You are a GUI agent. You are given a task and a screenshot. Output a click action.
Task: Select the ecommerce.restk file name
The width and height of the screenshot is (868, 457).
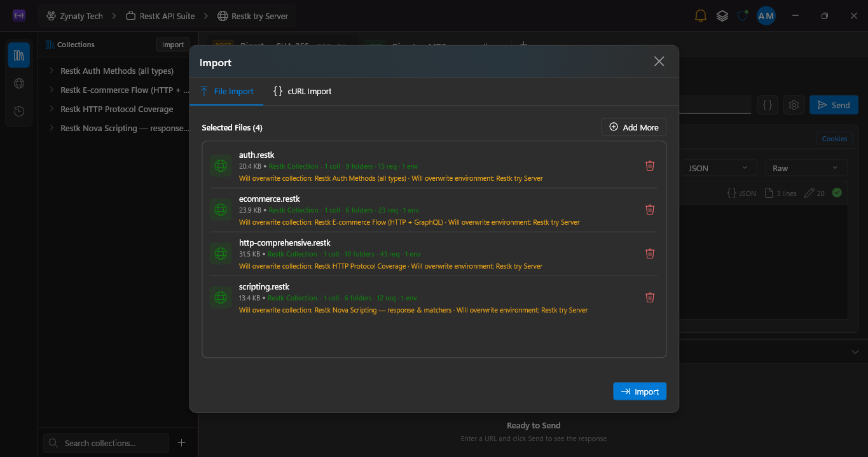point(269,199)
